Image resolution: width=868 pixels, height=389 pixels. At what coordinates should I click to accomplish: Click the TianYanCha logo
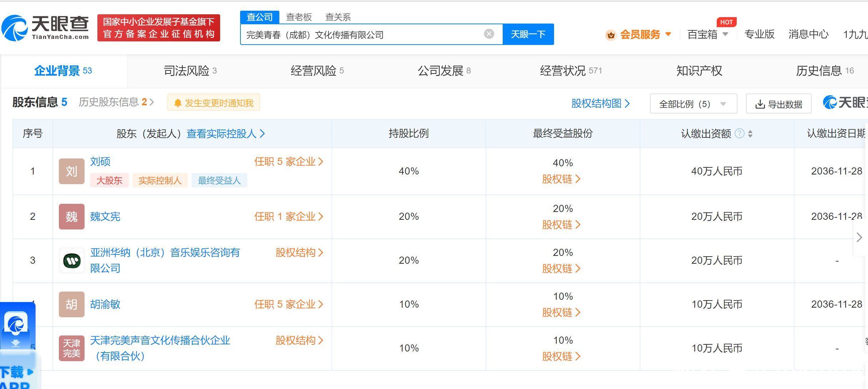click(x=45, y=27)
